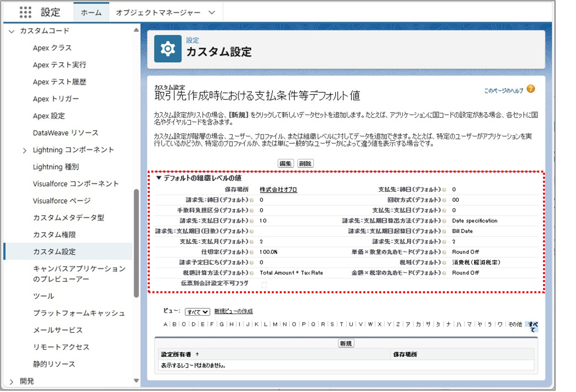Click the help icon next to 税域(デフォルト)
The width and height of the screenshot is (576, 392).
445,263
